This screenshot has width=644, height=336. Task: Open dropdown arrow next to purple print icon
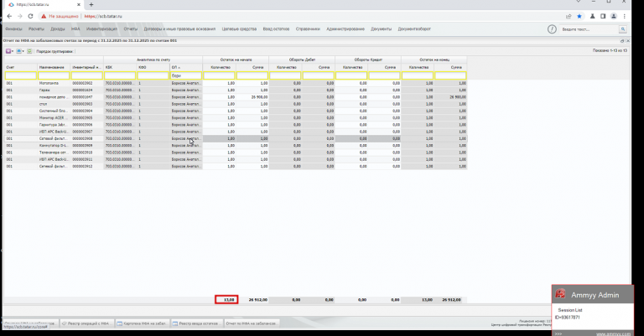click(x=13, y=51)
